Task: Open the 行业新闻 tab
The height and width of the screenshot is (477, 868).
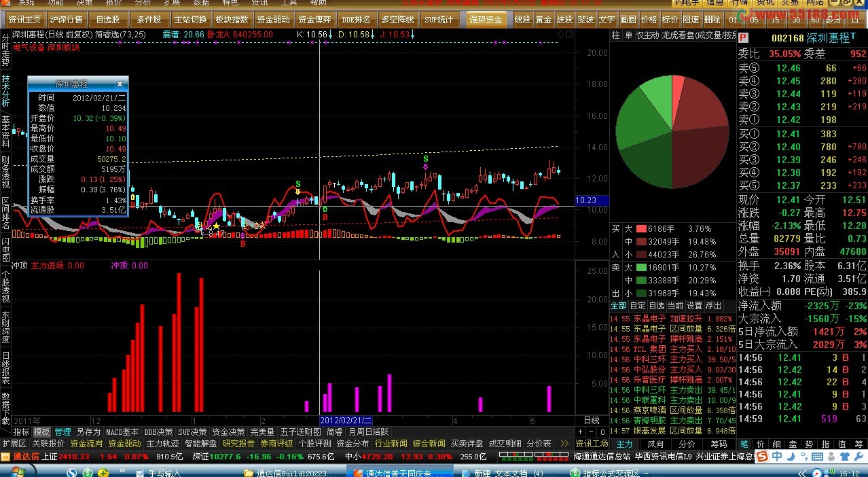Action: coord(391,444)
